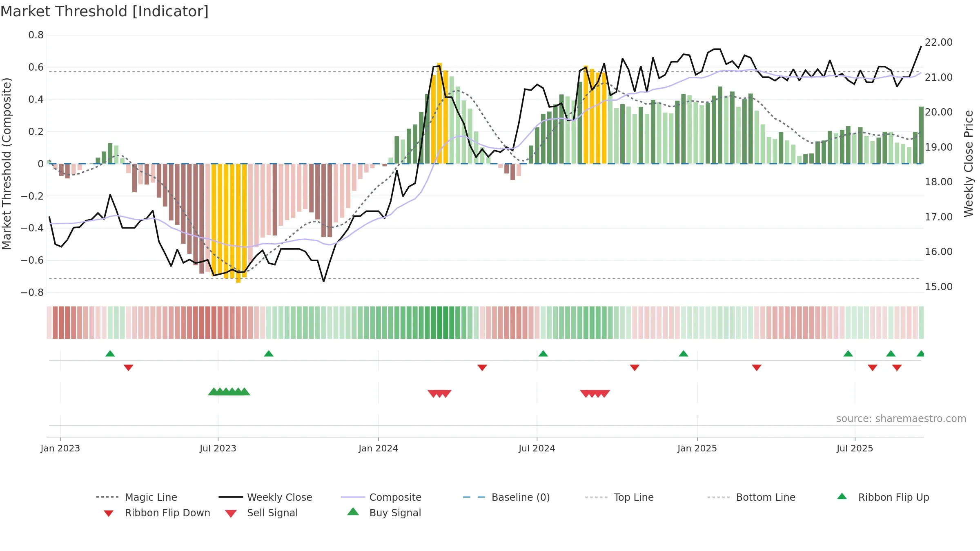Screen dimensions: 980x551
Task: Click the Weekly Close Price axis title
Action: (x=969, y=163)
